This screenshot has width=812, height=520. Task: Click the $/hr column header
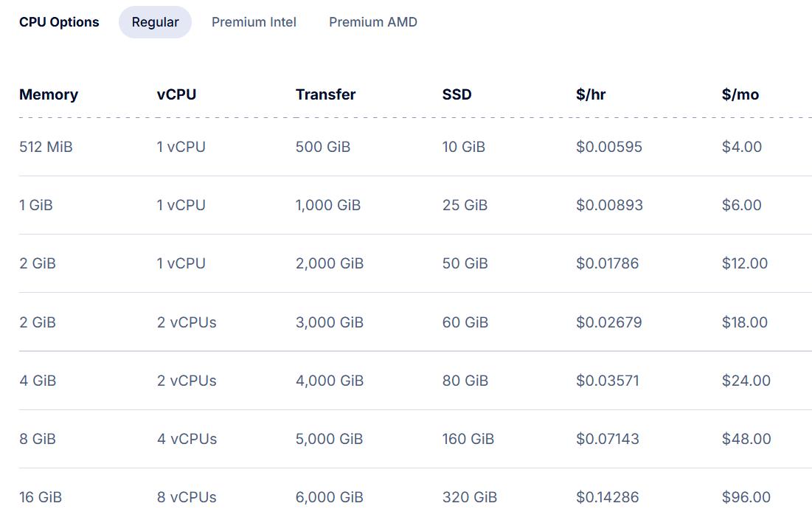click(591, 94)
